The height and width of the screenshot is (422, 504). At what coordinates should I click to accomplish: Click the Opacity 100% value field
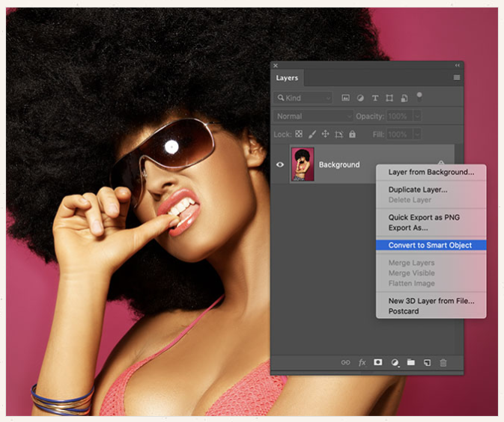399,116
